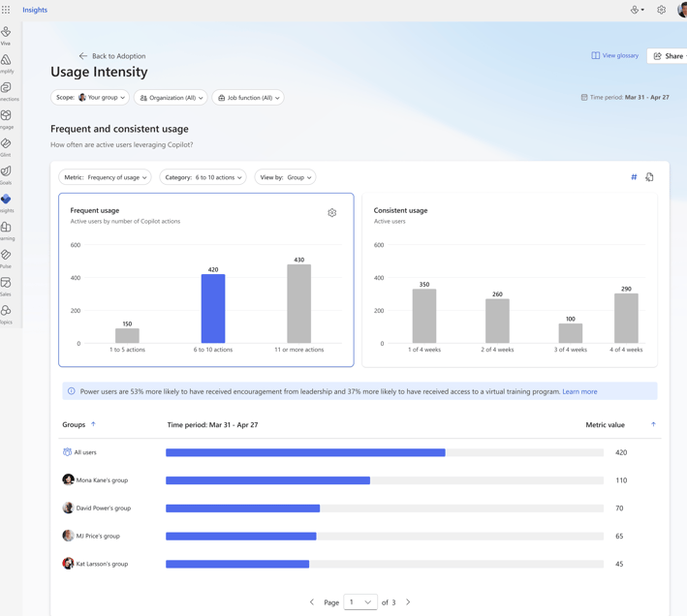
Task: Click Metric value column header
Action: click(605, 424)
